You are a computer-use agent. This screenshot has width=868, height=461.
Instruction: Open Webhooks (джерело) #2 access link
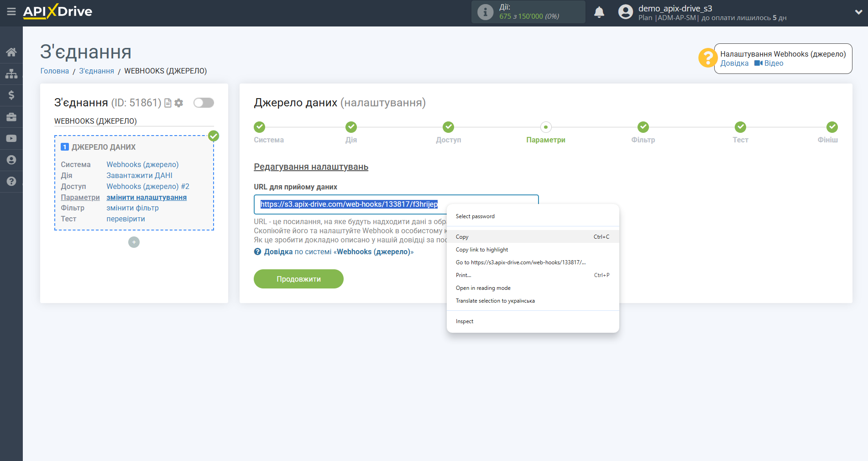click(148, 186)
